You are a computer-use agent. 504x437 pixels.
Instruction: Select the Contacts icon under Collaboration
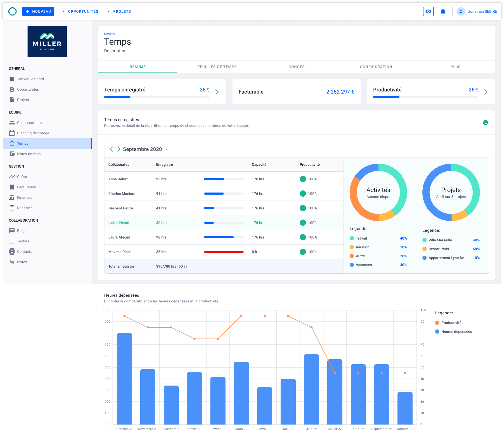click(x=12, y=251)
